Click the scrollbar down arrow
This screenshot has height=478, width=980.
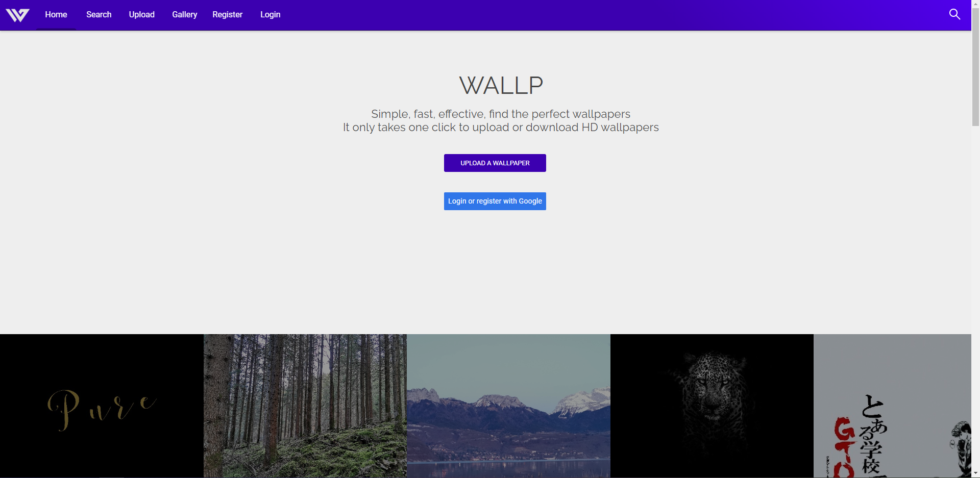click(975, 473)
